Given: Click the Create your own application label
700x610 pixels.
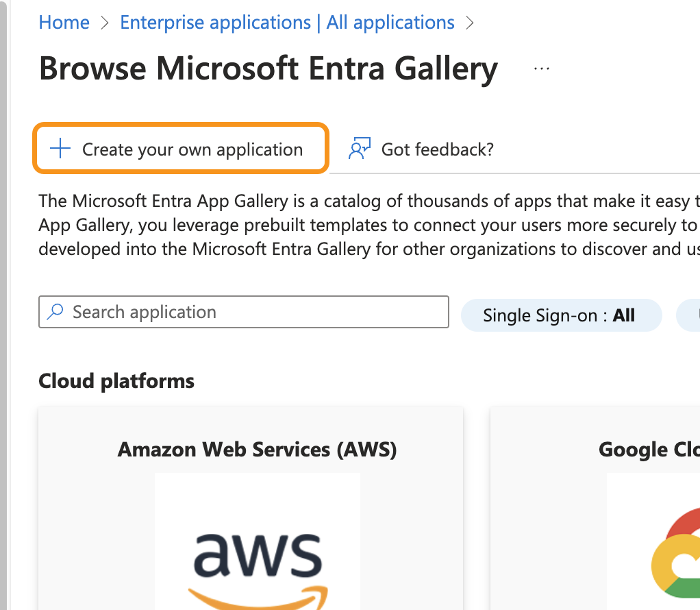Looking at the screenshot, I should pos(192,149).
